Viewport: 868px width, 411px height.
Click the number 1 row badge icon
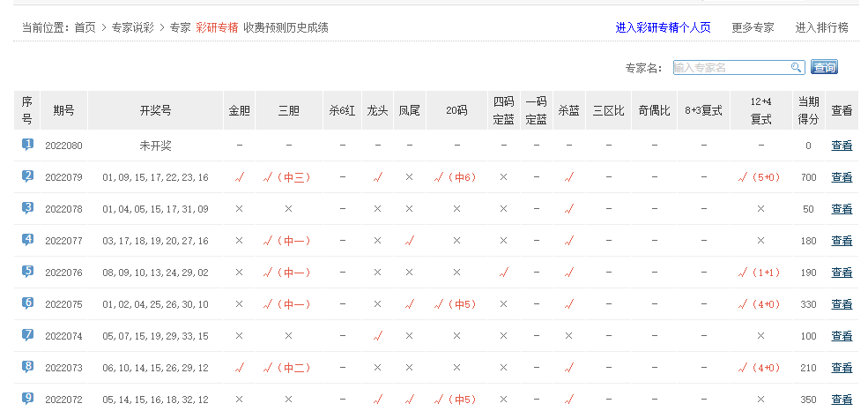pos(27,145)
